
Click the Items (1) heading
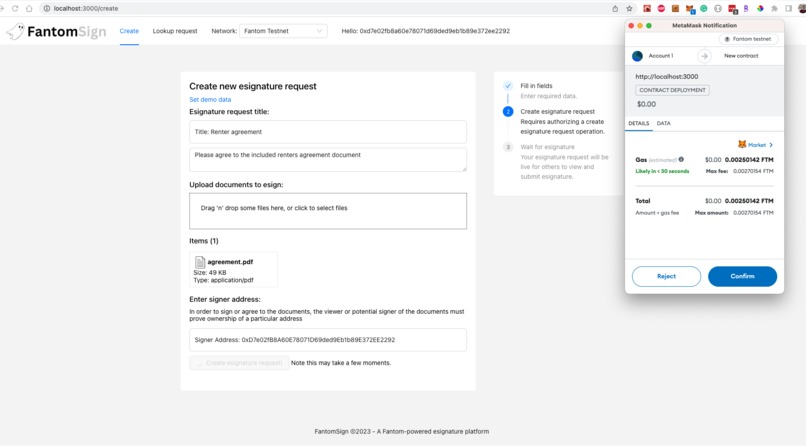click(204, 241)
